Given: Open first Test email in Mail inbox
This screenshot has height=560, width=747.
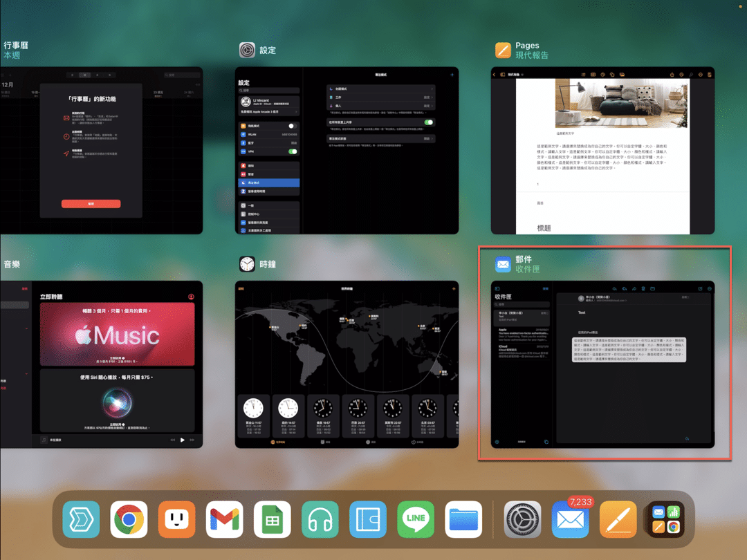Looking at the screenshot, I should (x=522, y=317).
